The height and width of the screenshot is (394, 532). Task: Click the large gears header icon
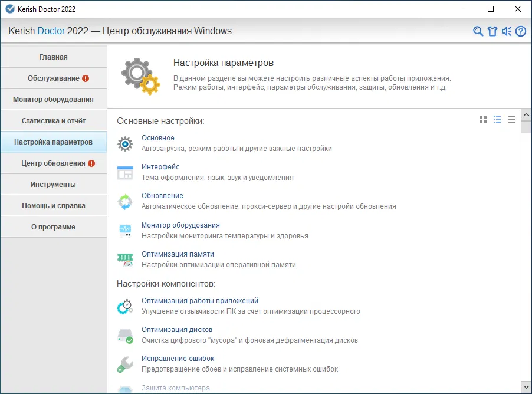140,76
